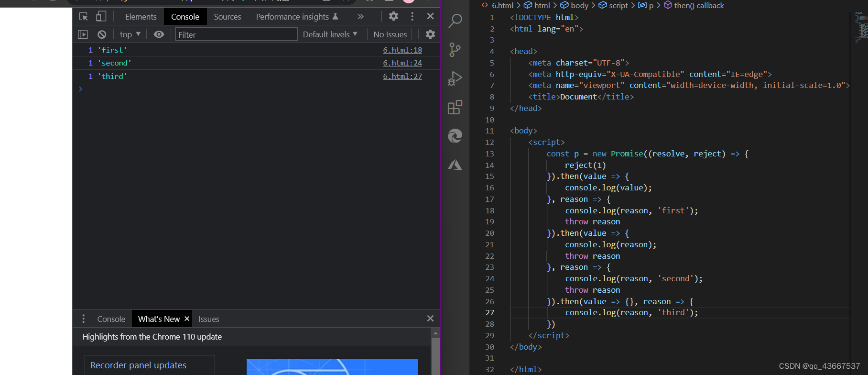Open source link 6.html:24
Image resolution: width=868 pixels, height=375 pixels.
coord(402,63)
